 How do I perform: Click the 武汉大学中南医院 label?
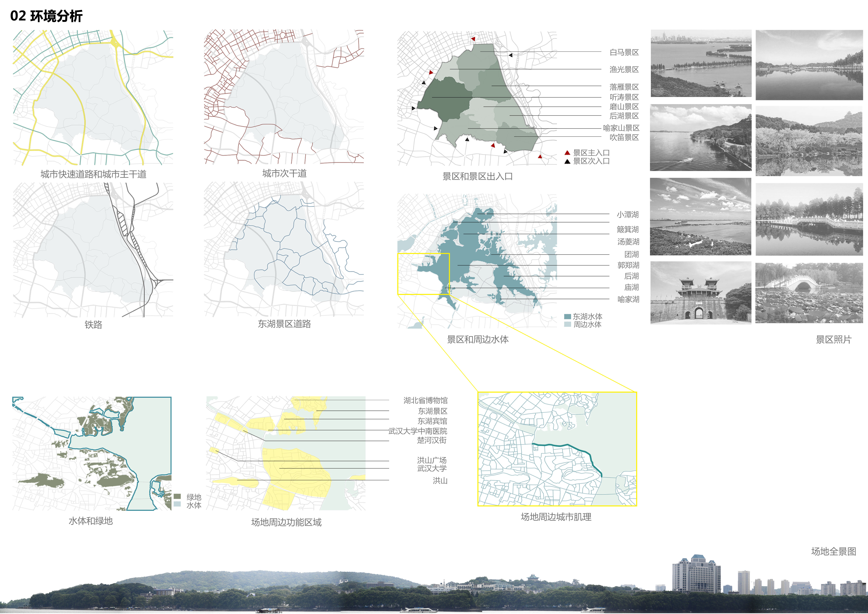click(418, 431)
